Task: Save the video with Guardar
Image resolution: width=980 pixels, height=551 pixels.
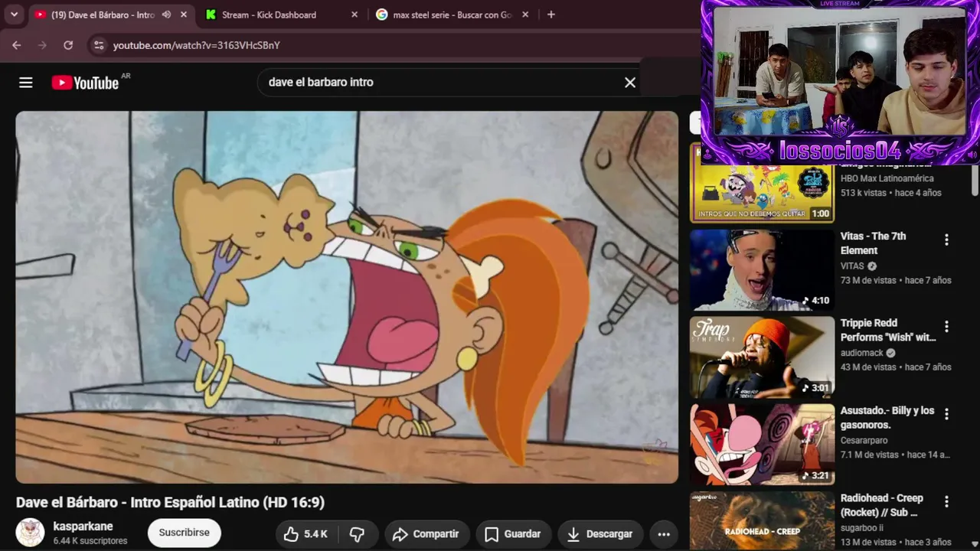Action: 513,534
